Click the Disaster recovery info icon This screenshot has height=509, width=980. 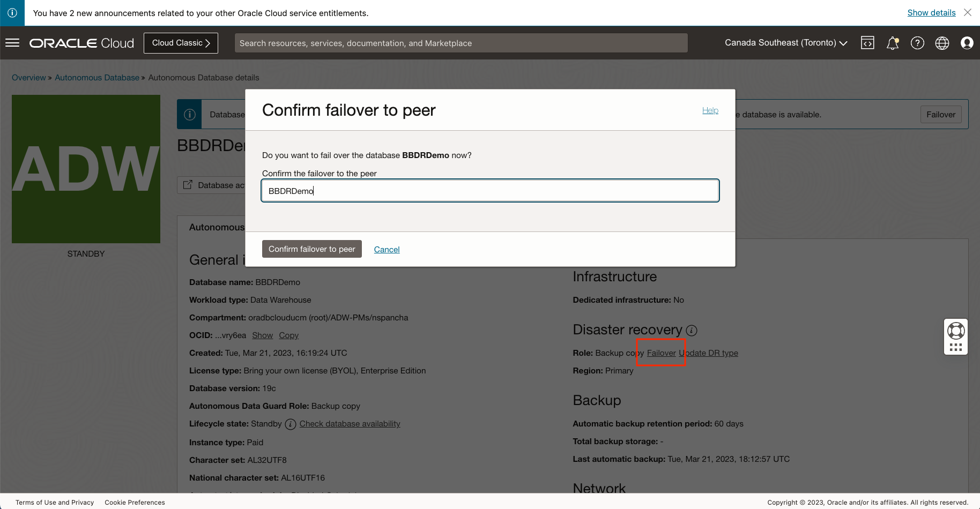click(x=692, y=330)
